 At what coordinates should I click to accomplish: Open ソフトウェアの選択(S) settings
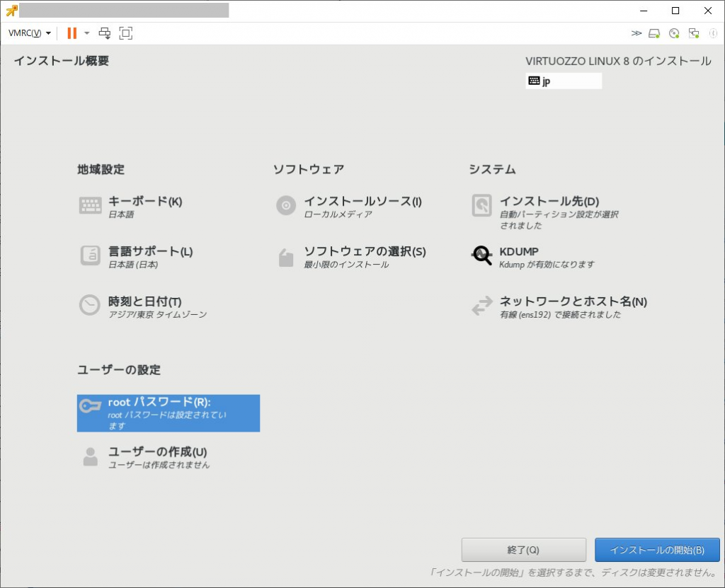365,251
